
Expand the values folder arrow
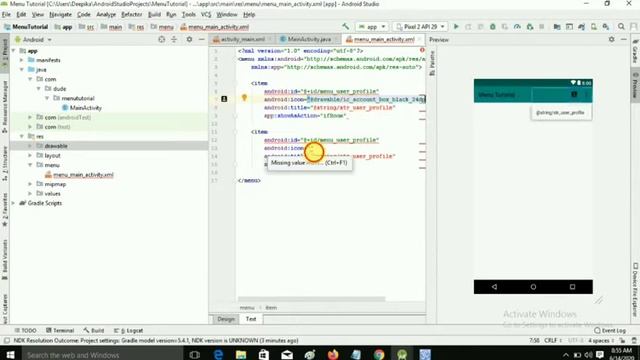[x=30, y=193]
